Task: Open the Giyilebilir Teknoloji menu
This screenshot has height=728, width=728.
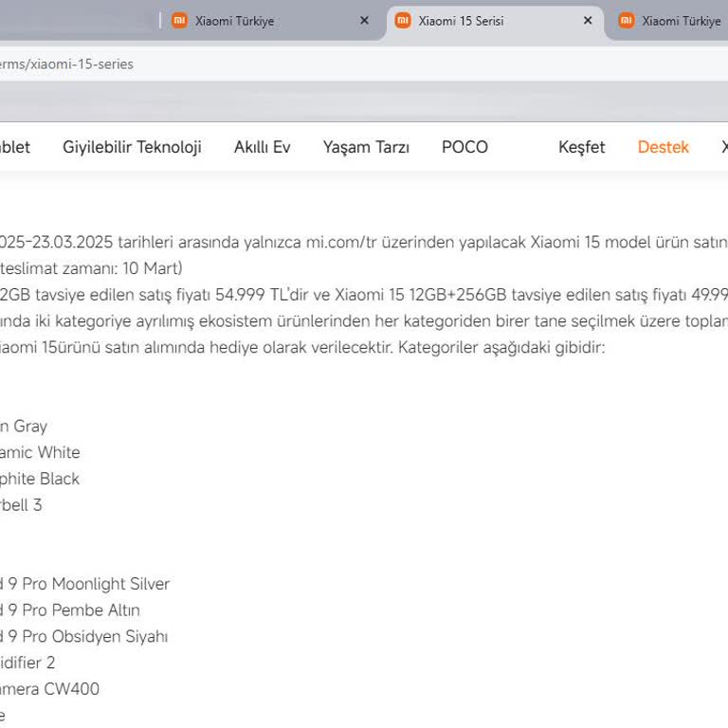Action: pos(132,147)
